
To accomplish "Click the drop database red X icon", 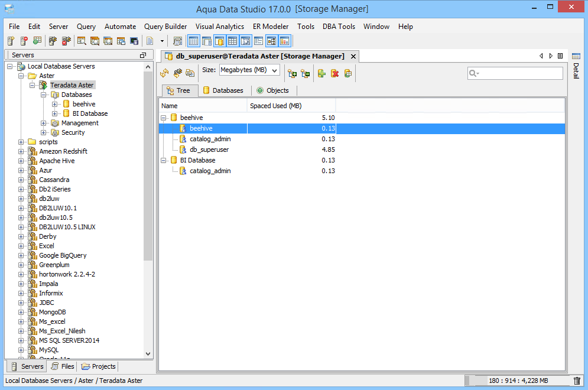I will click(x=335, y=73).
